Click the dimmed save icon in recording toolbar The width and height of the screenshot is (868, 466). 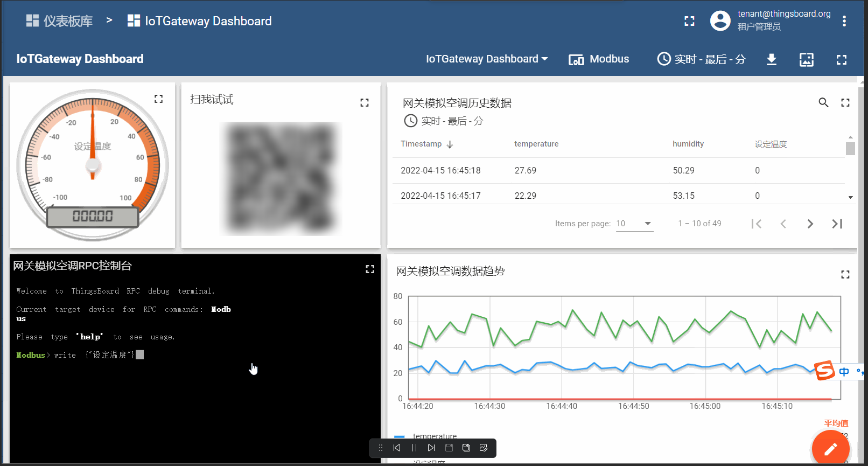tap(449, 448)
